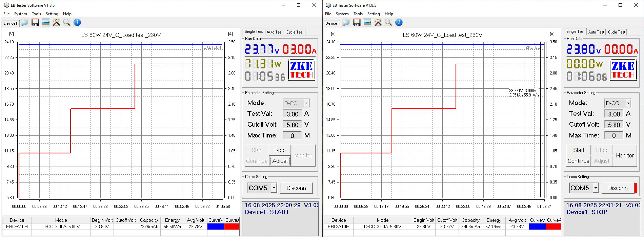Click the magnifying glass icon in right window
This screenshot has width=644, height=237.
(388, 23)
